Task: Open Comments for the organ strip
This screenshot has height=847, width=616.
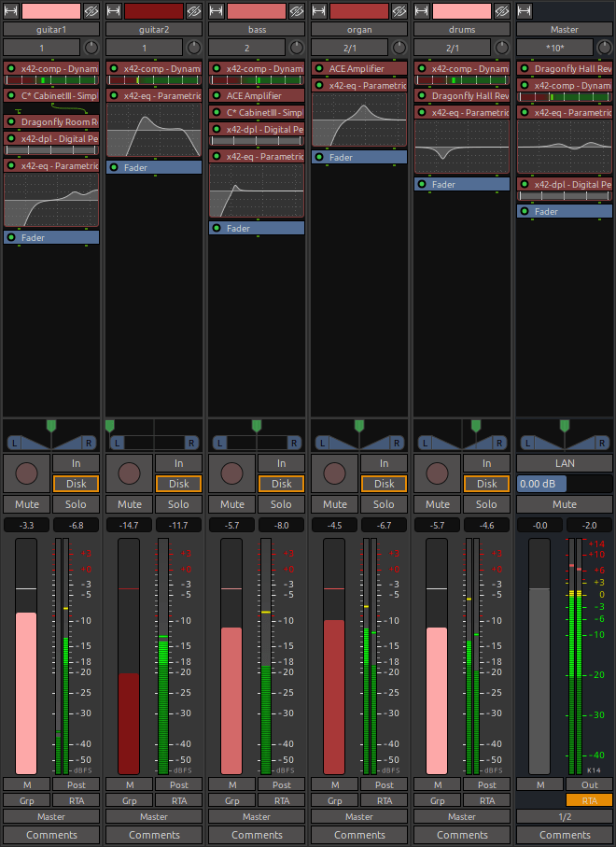Action: point(359,835)
